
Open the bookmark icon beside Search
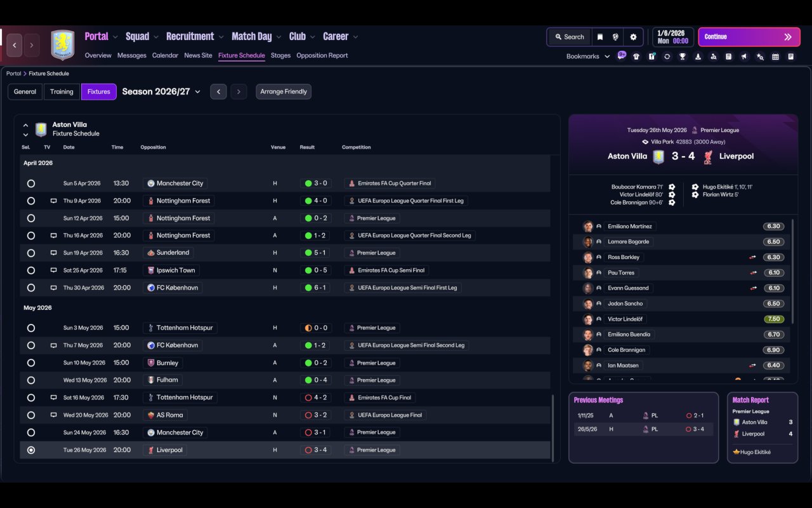tap(600, 37)
